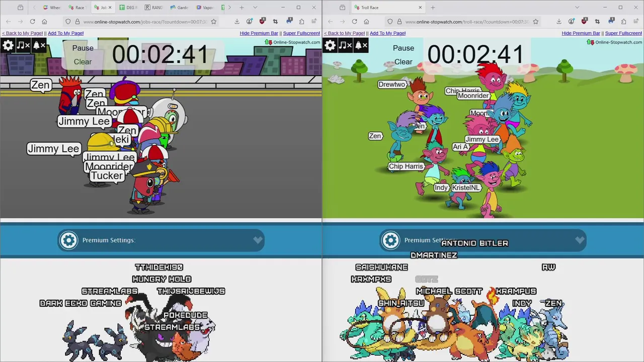Viewport: 644px width, 362px height.
Task: Click Jobs Race address bar URL
Action: point(145,22)
